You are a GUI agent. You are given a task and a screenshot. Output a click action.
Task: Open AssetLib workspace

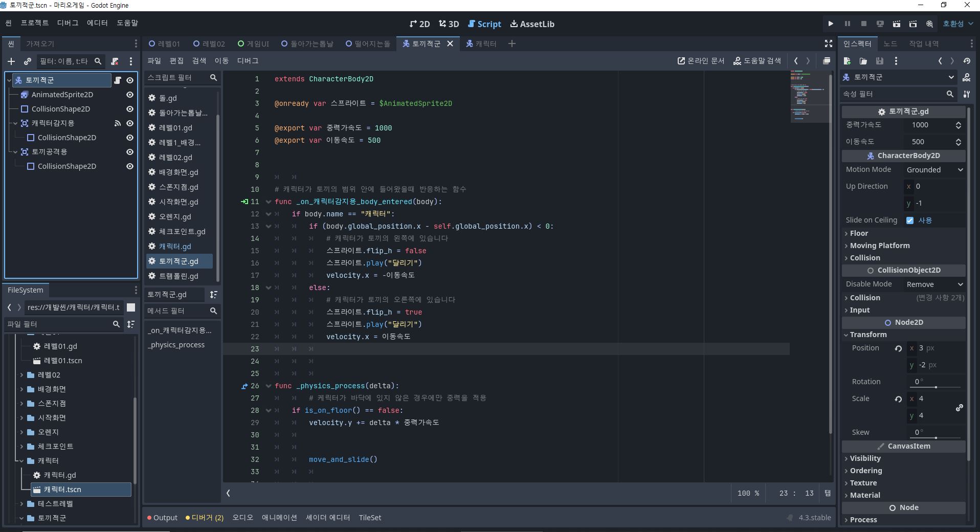click(532, 24)
